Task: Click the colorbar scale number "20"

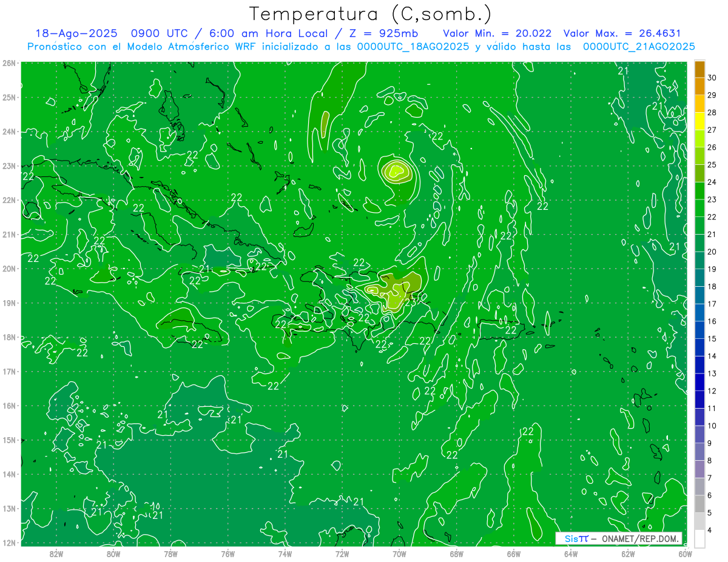Action: [x=712, y=252]
